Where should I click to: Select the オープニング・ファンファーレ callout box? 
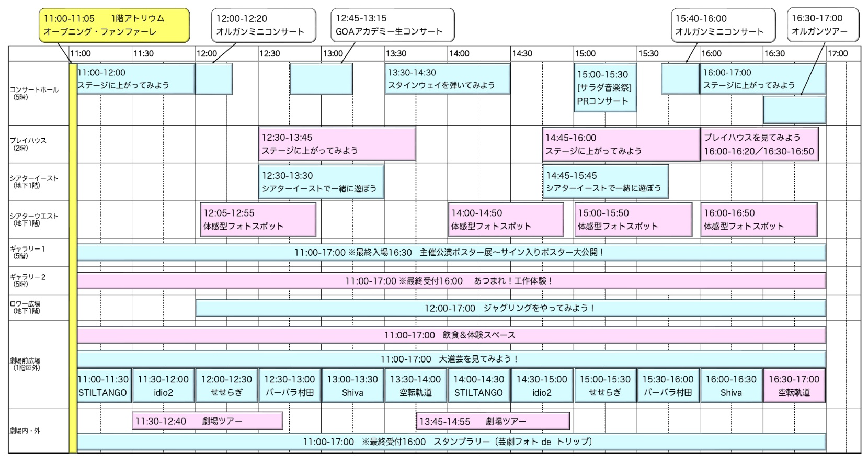tap(114, 25)
